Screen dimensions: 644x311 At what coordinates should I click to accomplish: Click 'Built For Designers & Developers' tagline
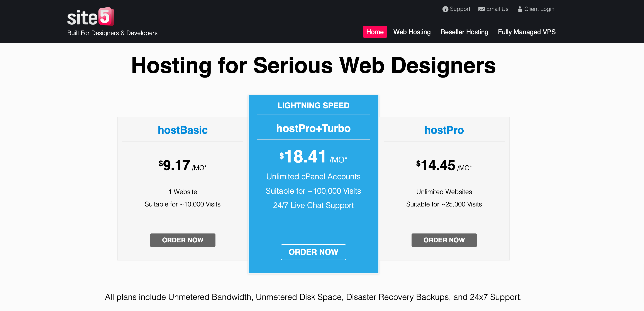point(112,33)
